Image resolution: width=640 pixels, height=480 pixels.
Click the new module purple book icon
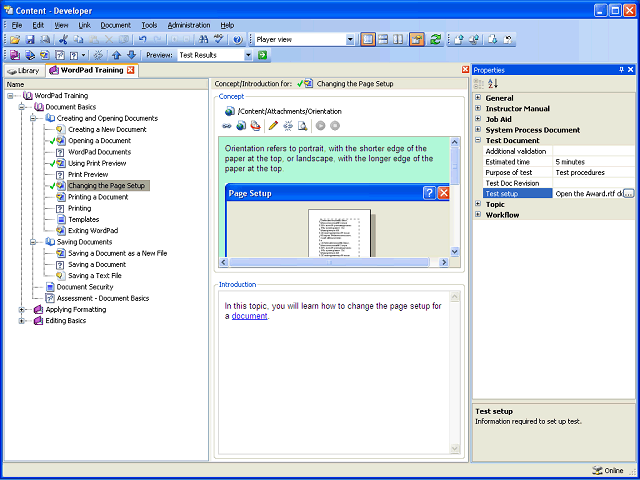[15, 55]
